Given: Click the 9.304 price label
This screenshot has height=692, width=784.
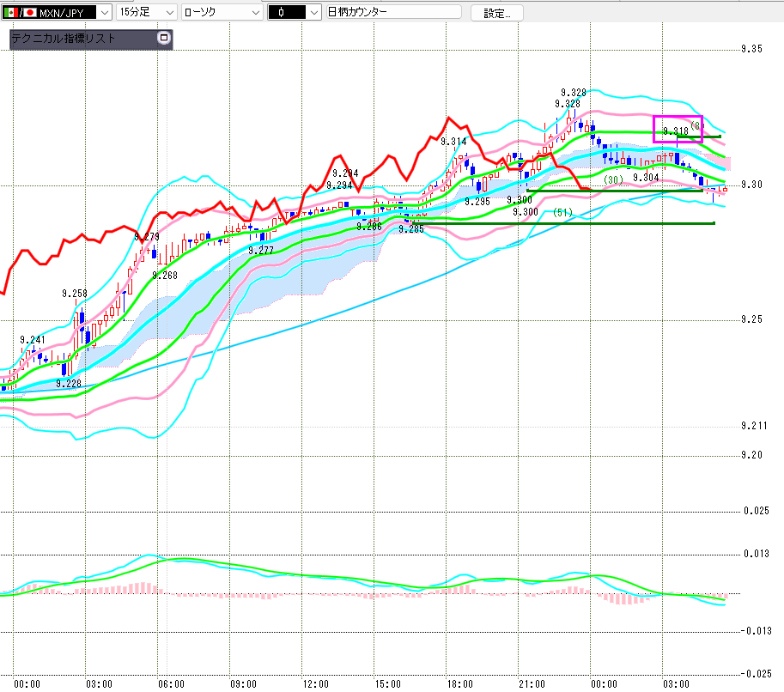Looking at the screenshot, I should (x=646, y=178).
